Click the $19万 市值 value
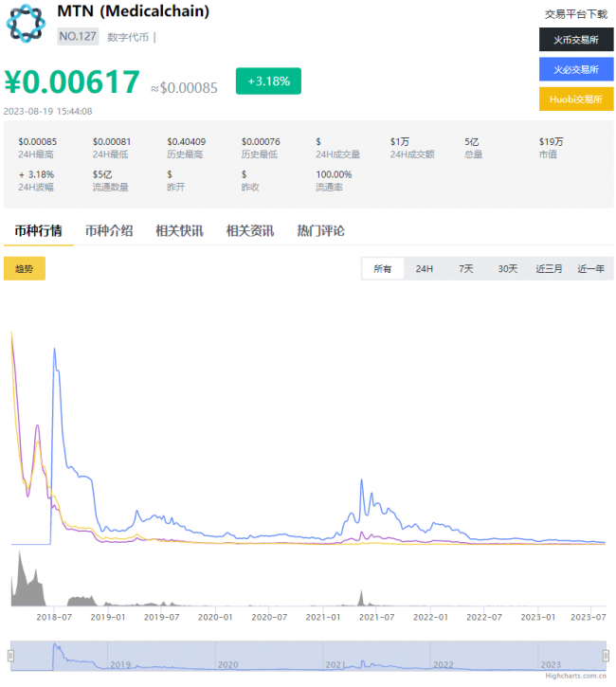This screenshot has width=616, height=687. [551, 141]
